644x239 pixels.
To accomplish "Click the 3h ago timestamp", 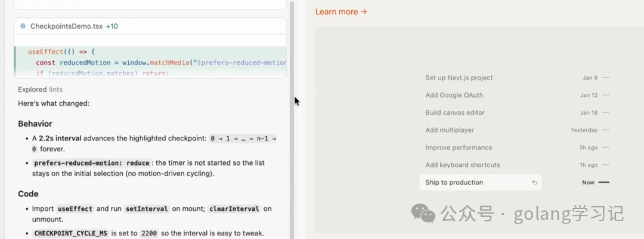I will 588,147.
